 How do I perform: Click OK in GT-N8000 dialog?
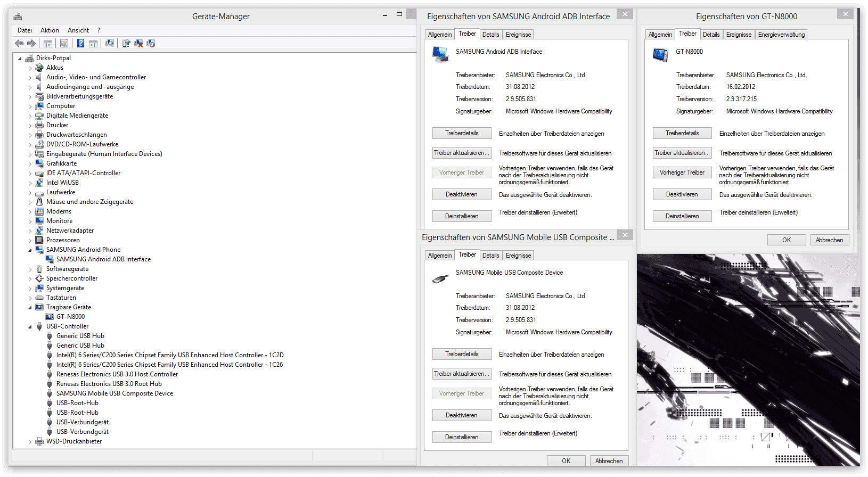[x=787, y=240]
